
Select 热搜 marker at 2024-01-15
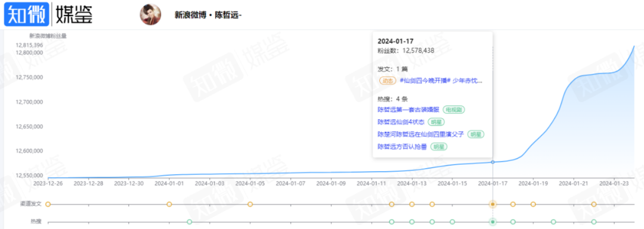pos(452,222)
